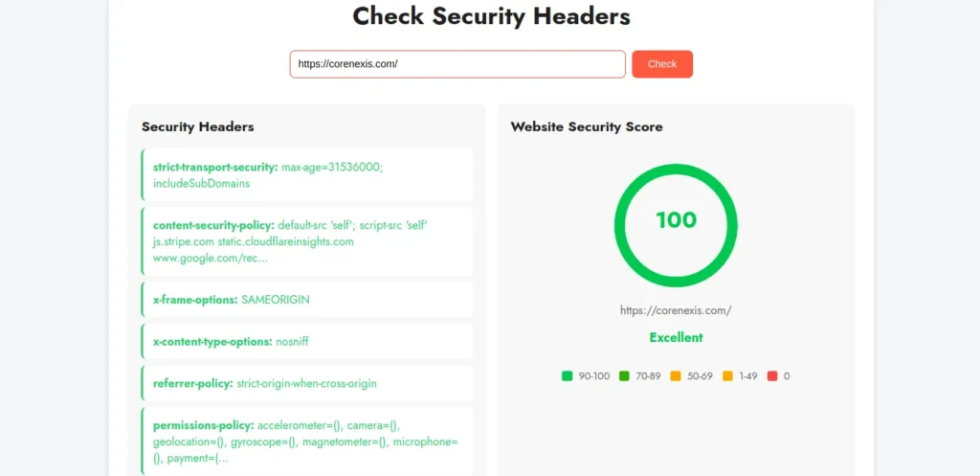Image resolution: width=980 pixels, height=476 pixels.
Task: Open the content-security-policy header entry
Action: tap(307, 241)
